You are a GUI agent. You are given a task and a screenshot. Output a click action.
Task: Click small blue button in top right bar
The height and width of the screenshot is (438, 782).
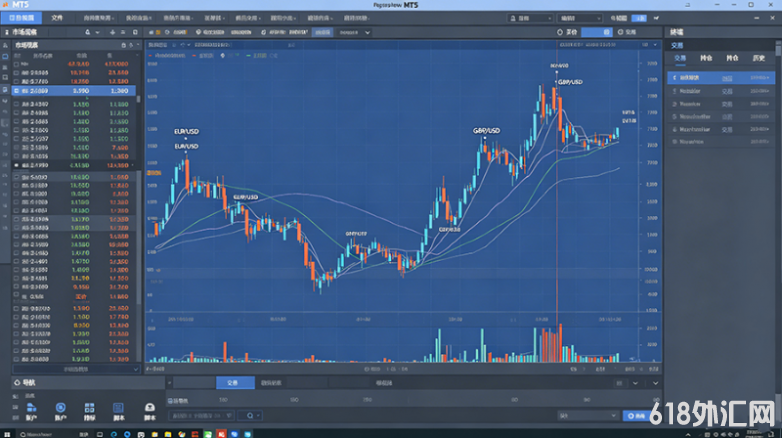pyautogui.click(x=639, y=18)
